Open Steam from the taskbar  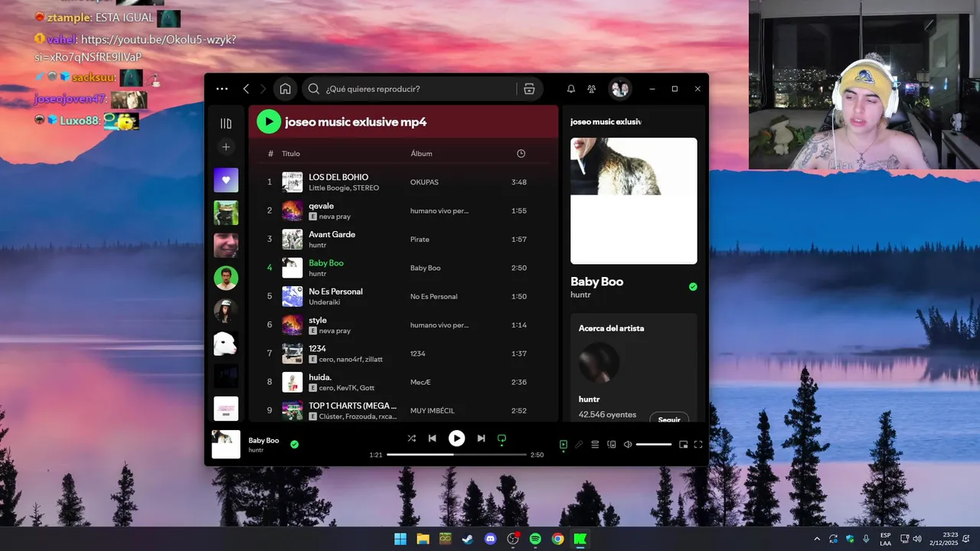(467, 539)
